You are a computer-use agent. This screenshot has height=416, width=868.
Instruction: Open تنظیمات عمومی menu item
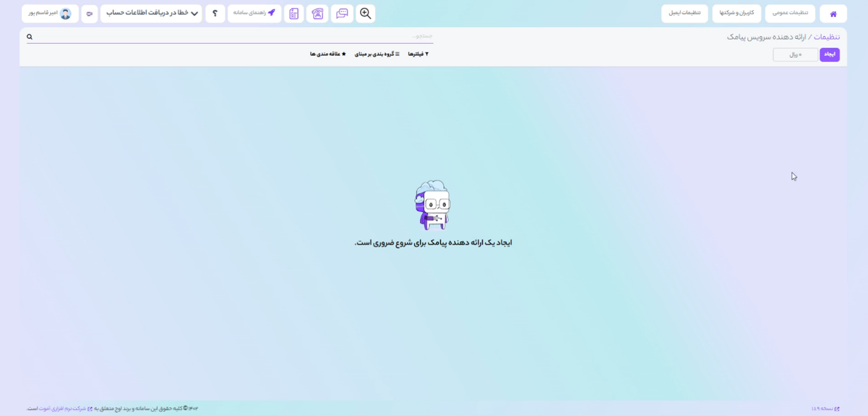790,13
